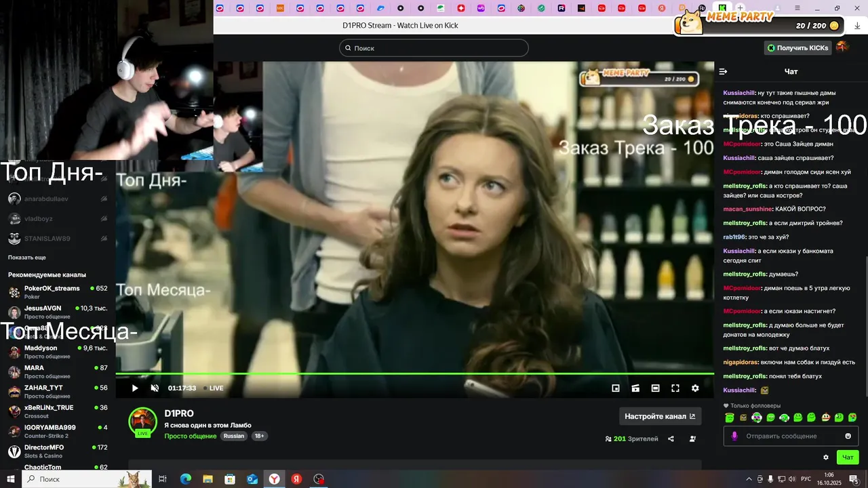This screenshot has height=488, width=868.
Task: Launch Microsoft Edge from taskbar
Action: click(186, 479)
